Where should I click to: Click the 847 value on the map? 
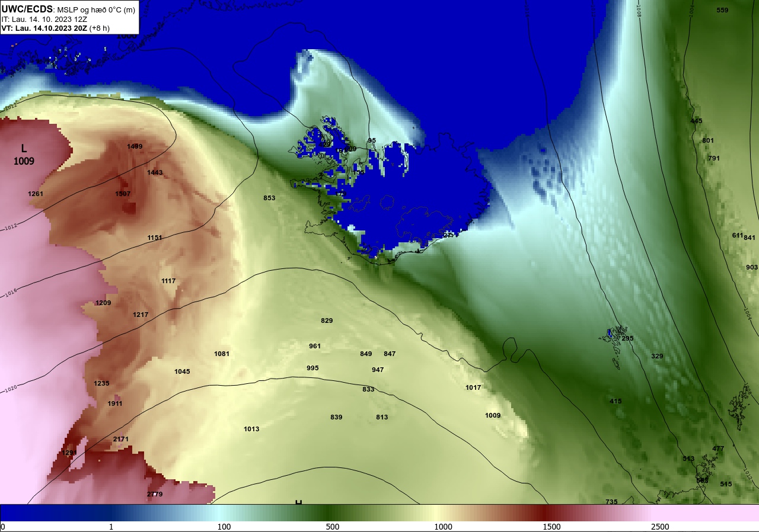point(390,354)
